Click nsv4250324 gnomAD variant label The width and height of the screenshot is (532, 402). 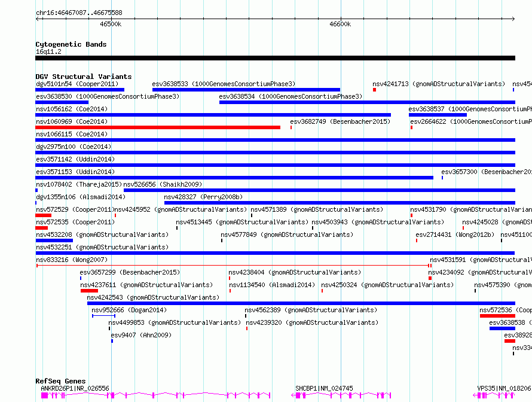click(x=387, y=285)
